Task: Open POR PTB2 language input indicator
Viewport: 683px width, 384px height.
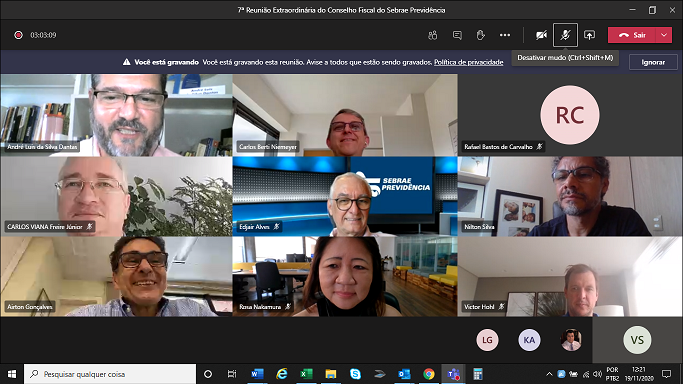Action: coord(612,374)
